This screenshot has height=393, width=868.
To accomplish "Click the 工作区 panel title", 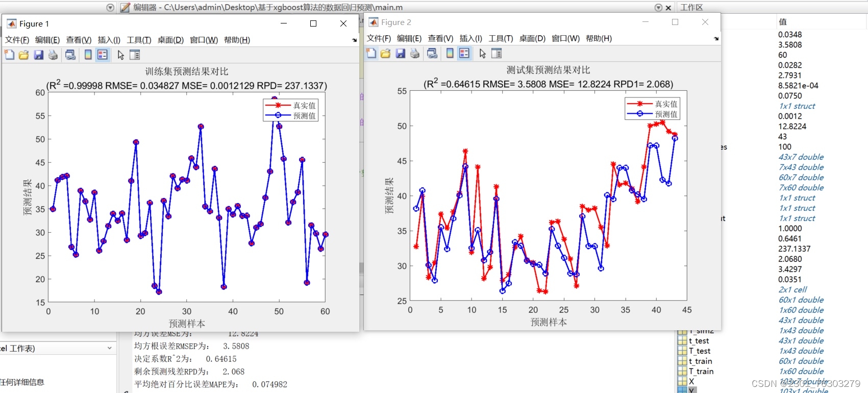I will coord(691,8).
